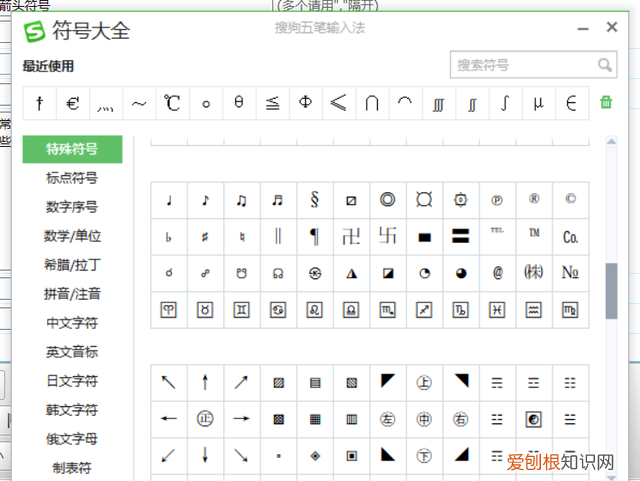
Task: Pick the black rectangle ▬ symbol
Action: click(x=424, y=237)
